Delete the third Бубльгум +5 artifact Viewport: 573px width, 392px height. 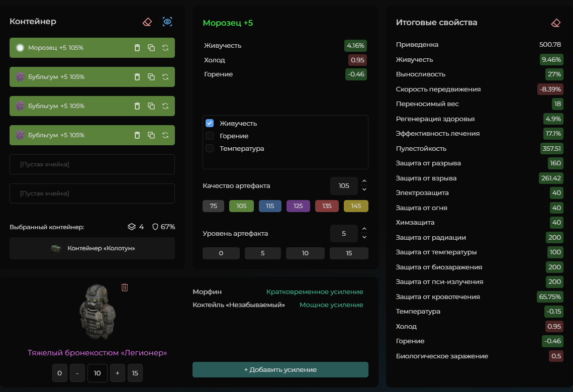pos(137,135)
